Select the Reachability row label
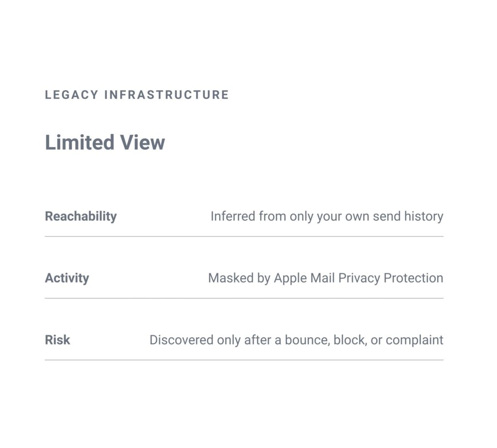The image size is (497, 448). coord(81,216)
